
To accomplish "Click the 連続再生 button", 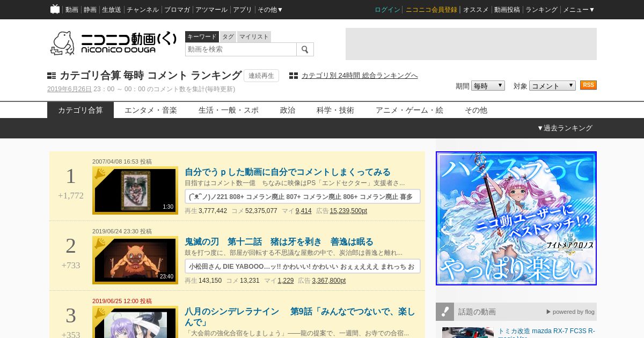I will point(261,76).
